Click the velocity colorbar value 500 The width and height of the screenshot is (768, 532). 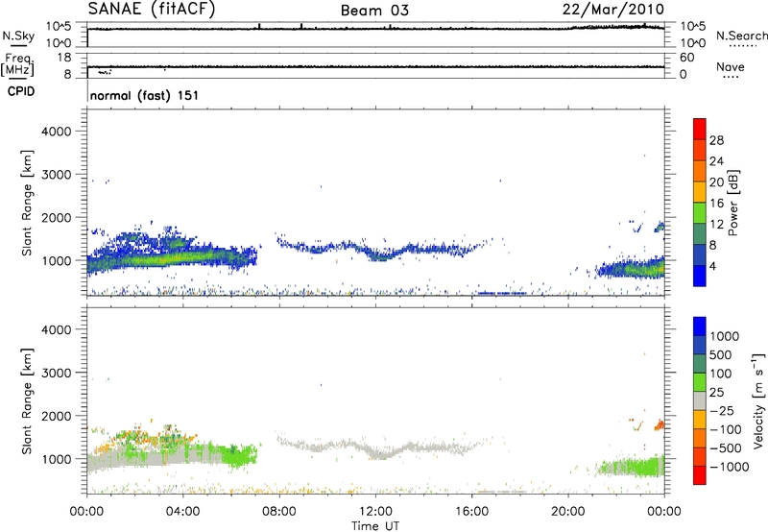721,354
